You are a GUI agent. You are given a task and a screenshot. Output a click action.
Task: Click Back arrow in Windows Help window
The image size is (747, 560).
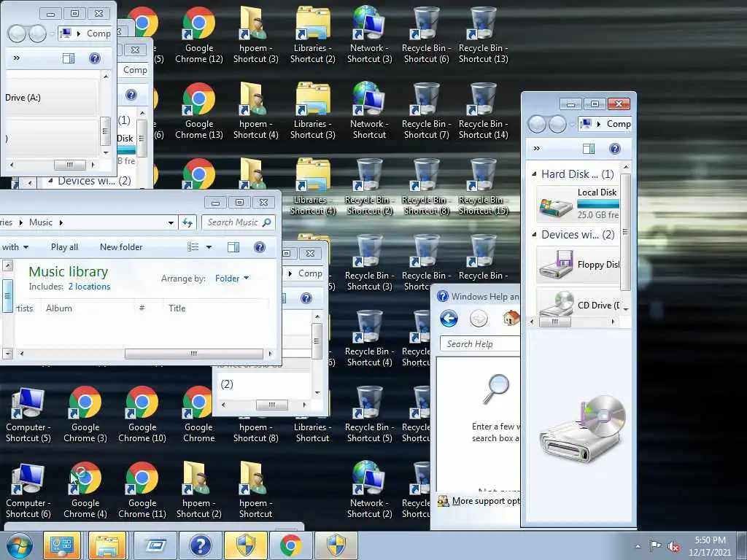click(449, 318)
